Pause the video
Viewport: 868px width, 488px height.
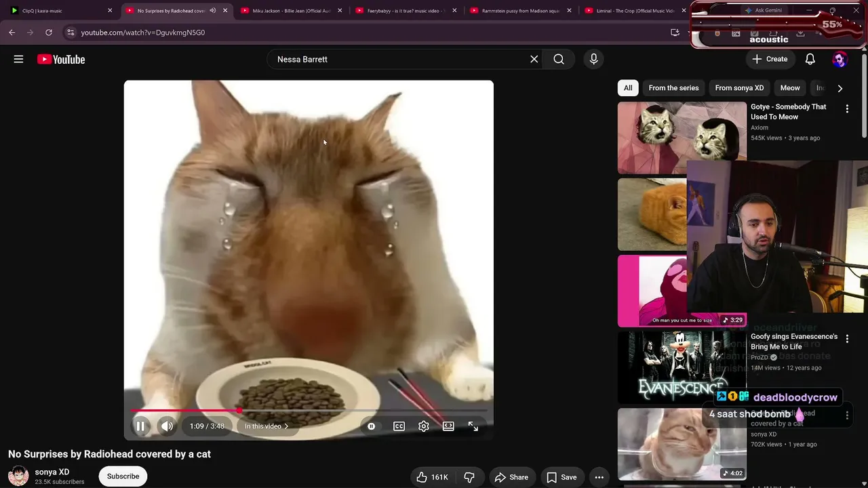(x=140, y=426)
